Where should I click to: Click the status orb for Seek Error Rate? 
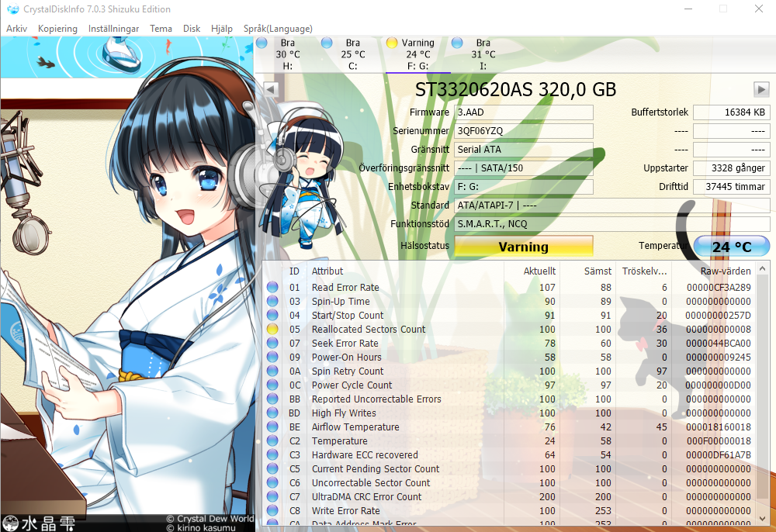click(272, 342)
